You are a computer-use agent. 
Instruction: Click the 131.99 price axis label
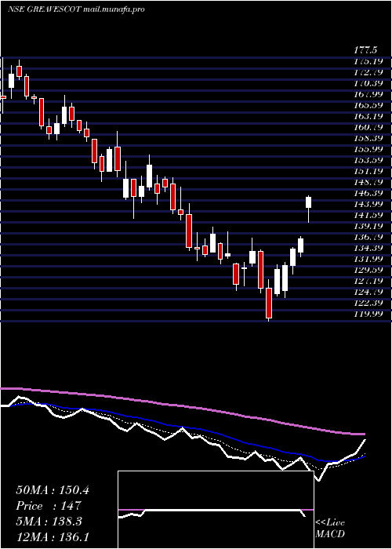[x=368, y=259]
